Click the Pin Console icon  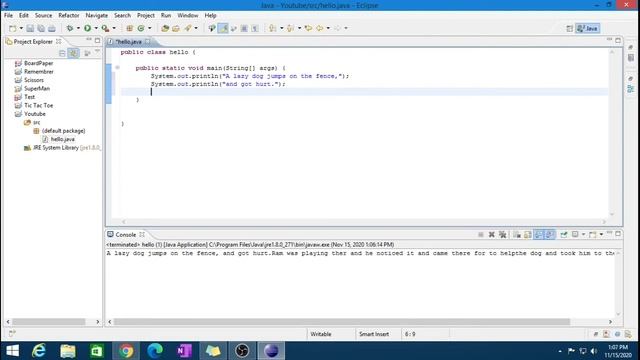564,235
